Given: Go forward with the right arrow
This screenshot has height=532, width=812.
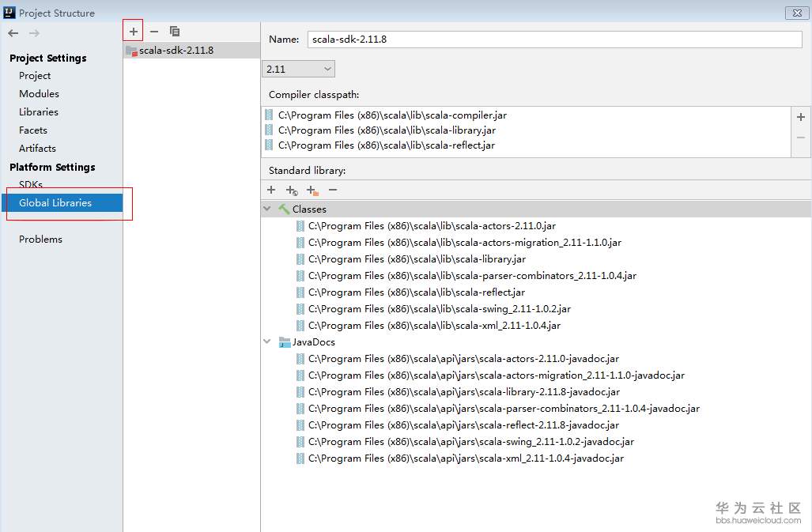Looking at the screenshot, I should pos(34,33).
